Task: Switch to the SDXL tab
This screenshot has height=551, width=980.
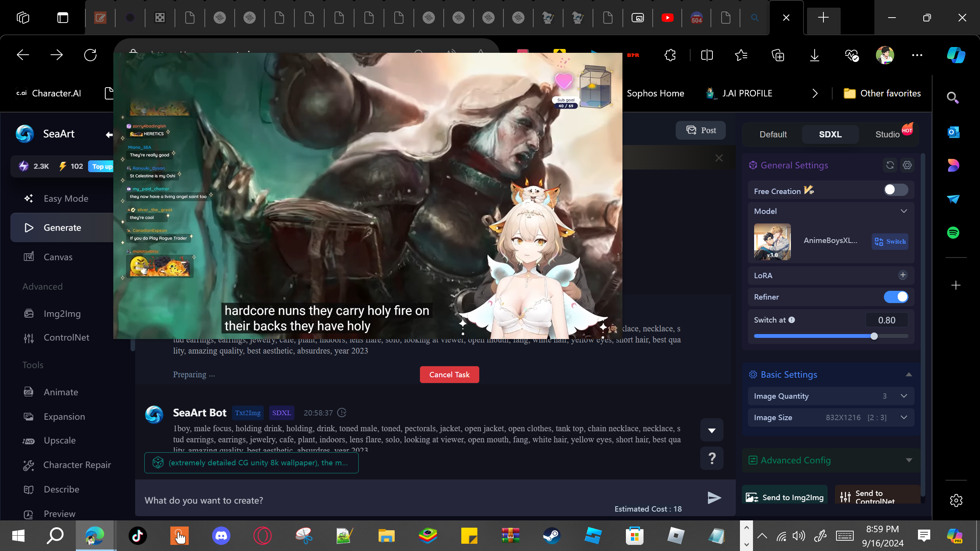Action: pyautogui.click(x=830, y=134)
